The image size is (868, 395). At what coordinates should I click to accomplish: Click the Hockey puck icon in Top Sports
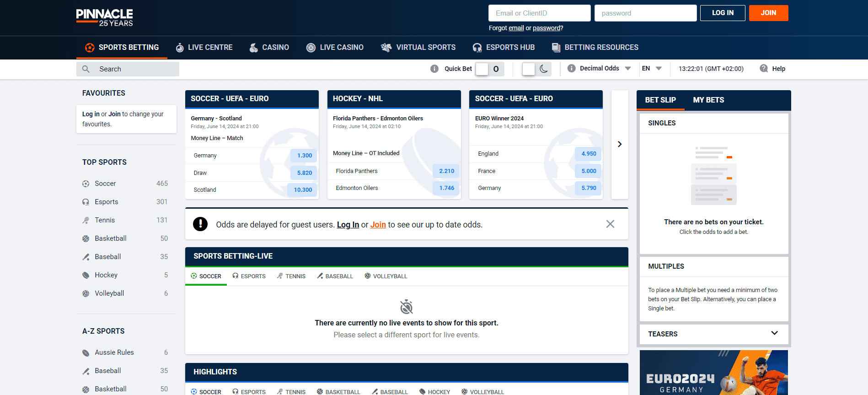(86, 275)
